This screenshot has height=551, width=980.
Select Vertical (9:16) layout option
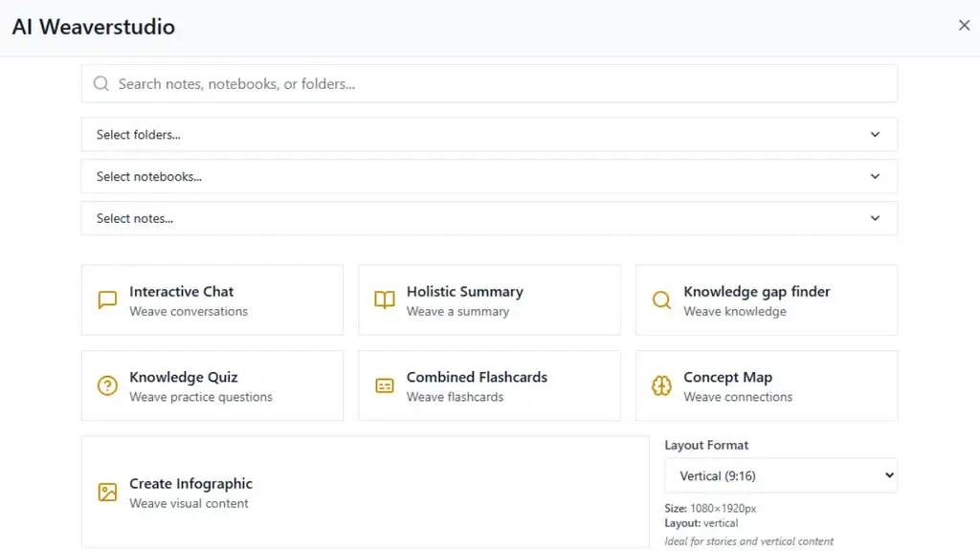(780, 475)
